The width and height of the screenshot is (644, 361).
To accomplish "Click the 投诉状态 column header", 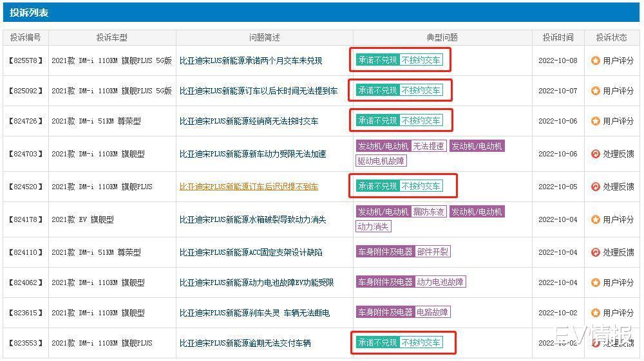I will [611, 38].
